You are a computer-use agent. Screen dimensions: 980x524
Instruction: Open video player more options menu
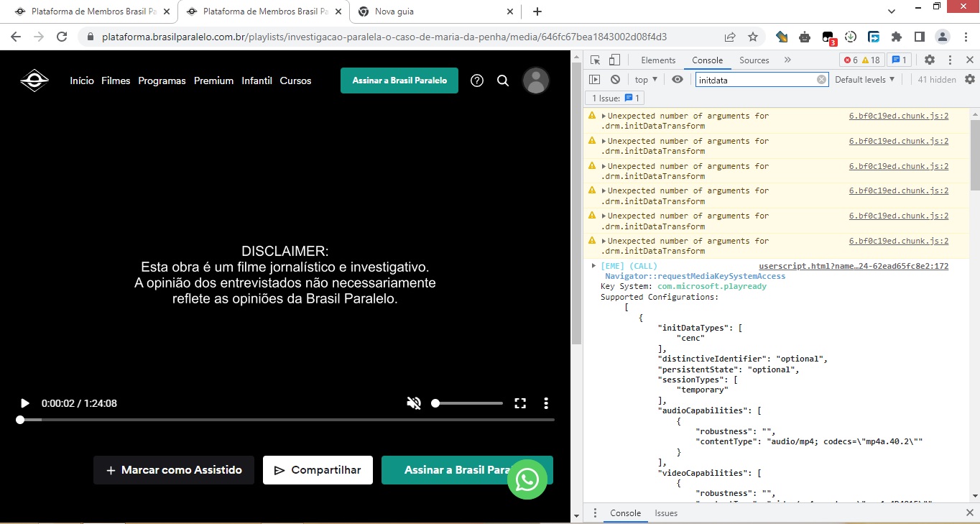[546, 403]
